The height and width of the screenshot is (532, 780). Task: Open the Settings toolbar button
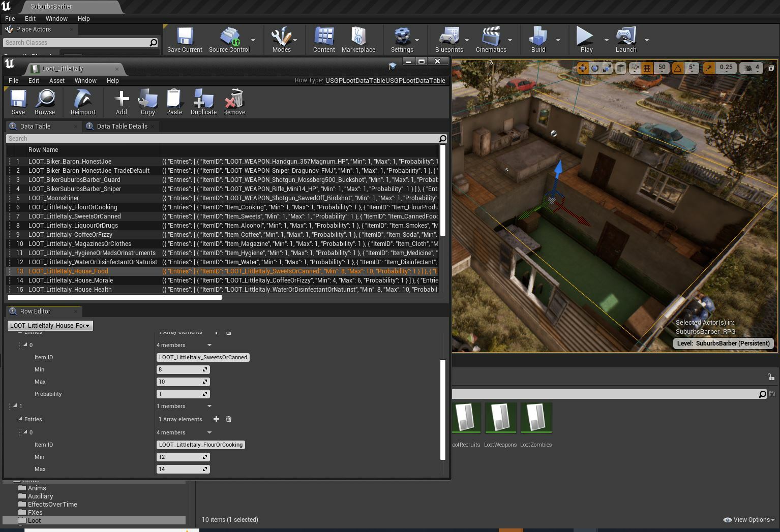pos(402,40)
